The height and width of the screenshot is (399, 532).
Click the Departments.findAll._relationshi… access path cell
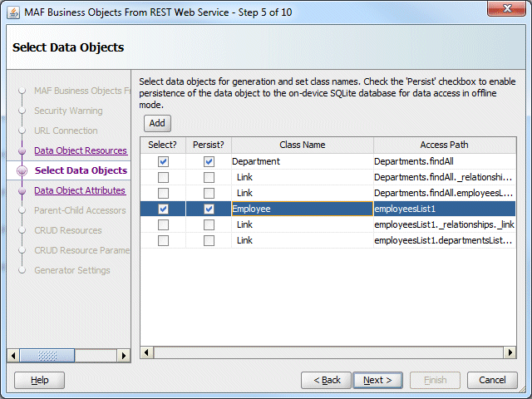[445, 177]
